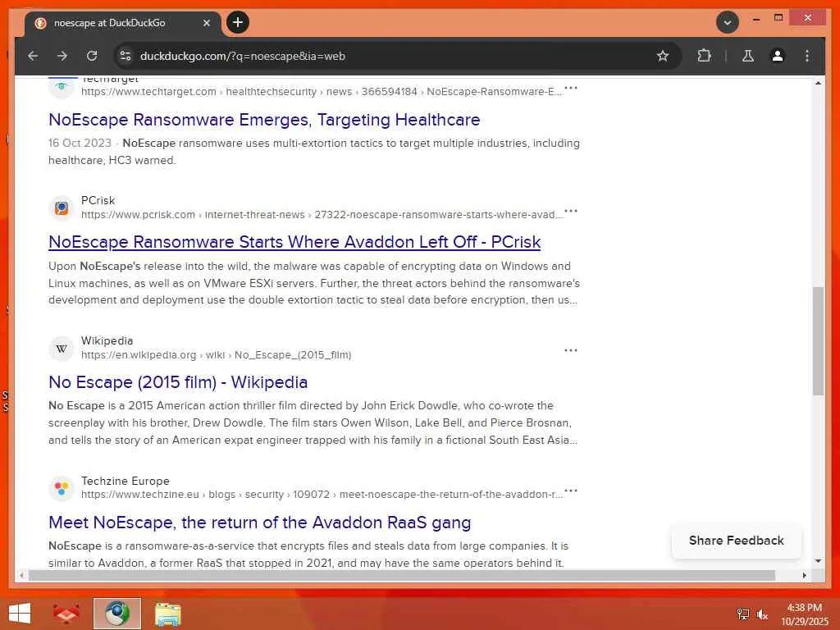
Task: Click the Wikipedia W favicon
Action: click(x=62, y=348)
